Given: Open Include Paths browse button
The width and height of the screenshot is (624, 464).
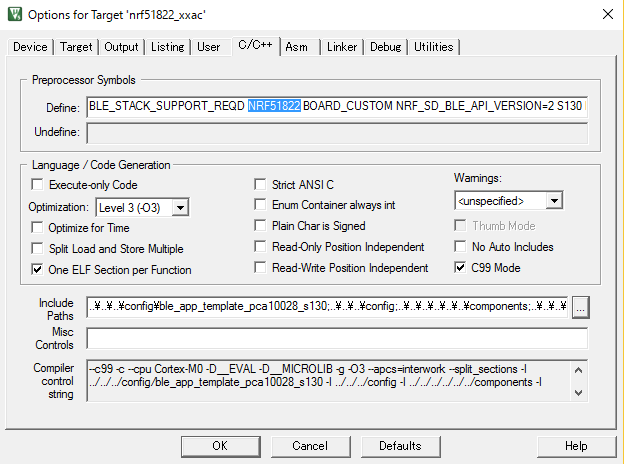Looking at the screenshot, I should pyautogui.click(x=581, y=307).
